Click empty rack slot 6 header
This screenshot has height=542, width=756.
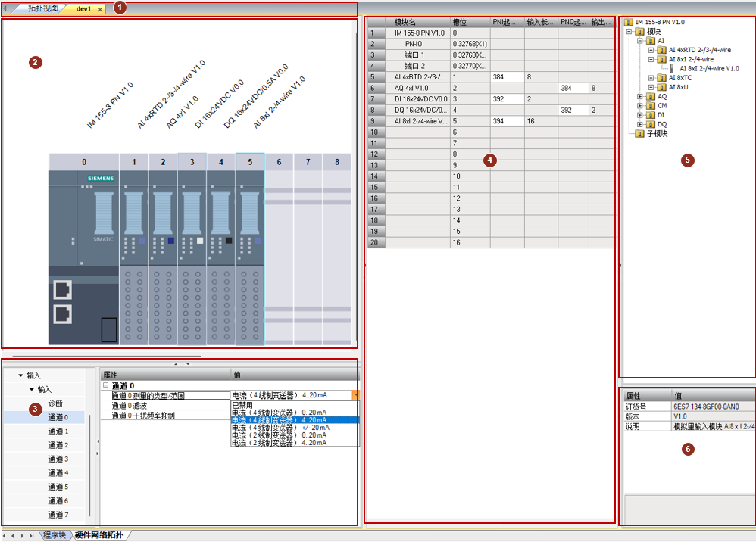279,162
